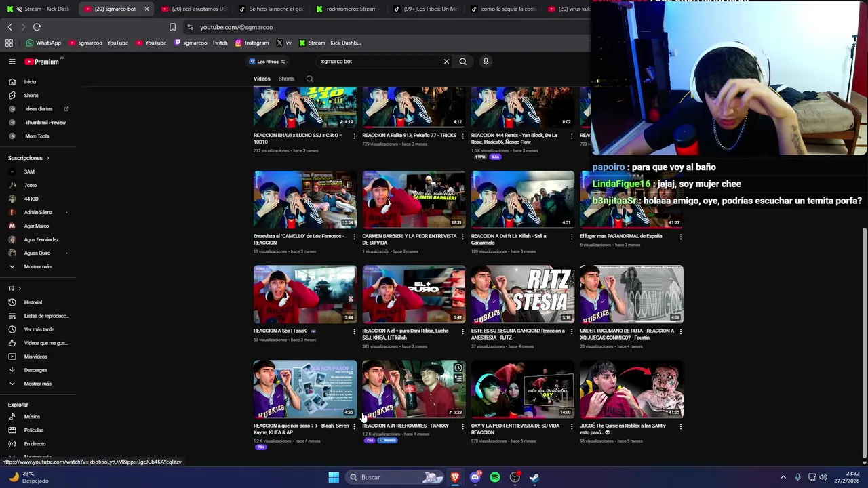868x488 pixels.
Task: Click the taskbar Buscar search box
Action: (396, 477)
